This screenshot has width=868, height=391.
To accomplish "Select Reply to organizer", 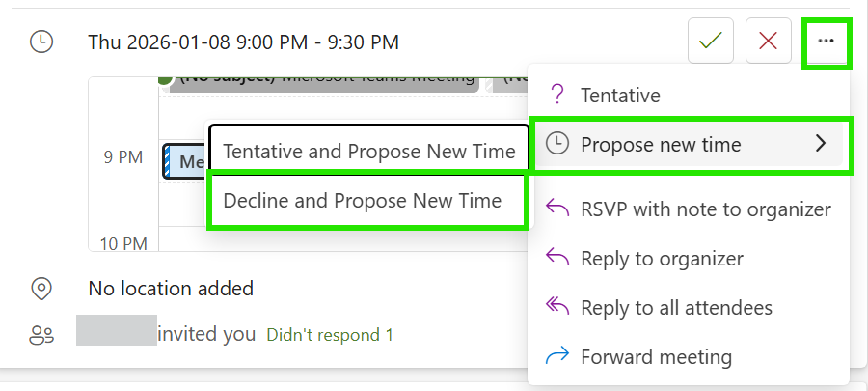I will coord(662,259).
